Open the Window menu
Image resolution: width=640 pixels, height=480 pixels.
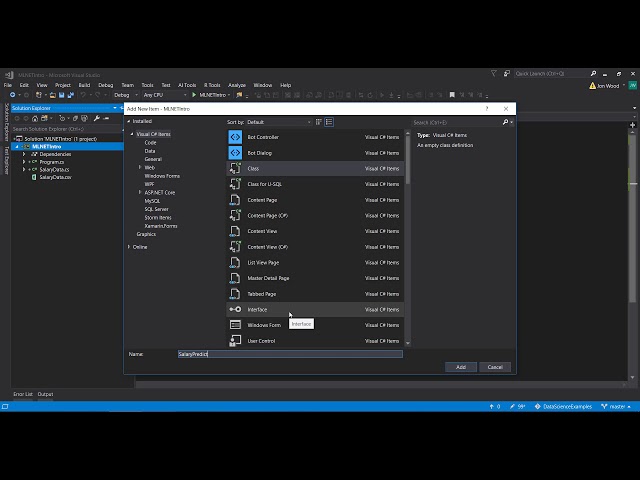click(262, 85)
